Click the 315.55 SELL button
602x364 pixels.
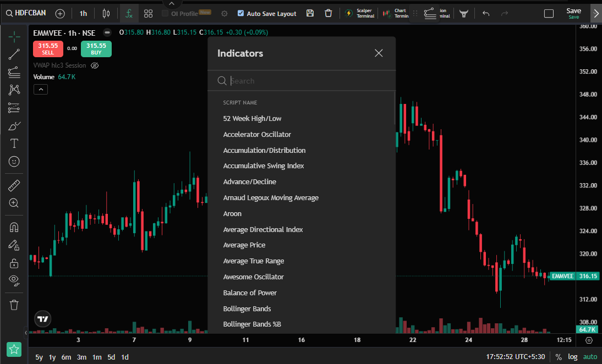coord(48,49)
